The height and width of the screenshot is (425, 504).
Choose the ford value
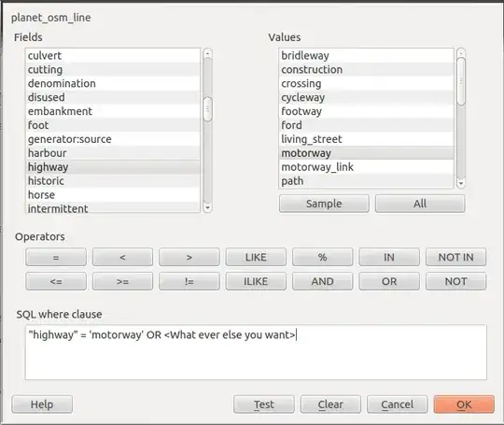367,125
